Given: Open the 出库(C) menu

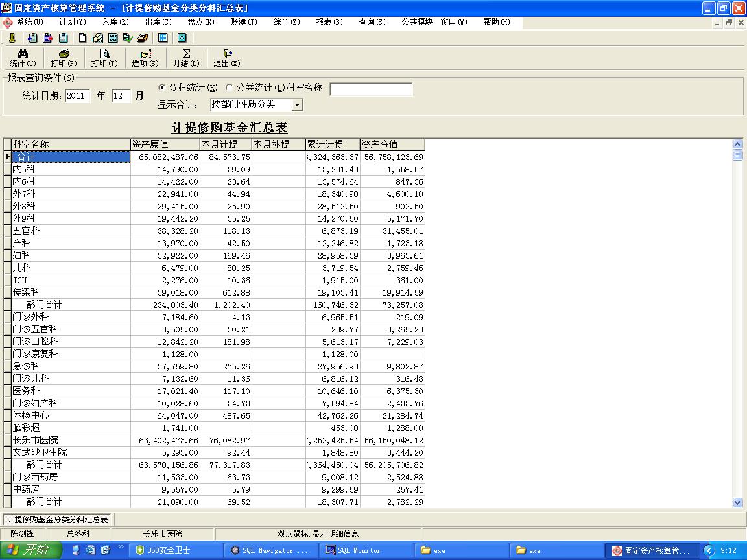Looking at the screenshot, I should pos(158,22).
